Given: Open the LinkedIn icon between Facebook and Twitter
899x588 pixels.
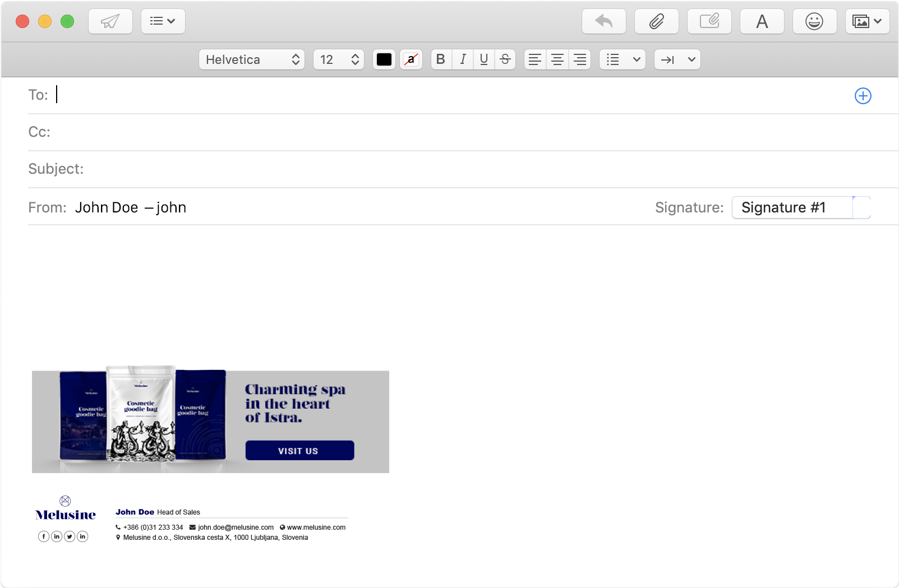Looking at the screenshot, I should 57,536.
